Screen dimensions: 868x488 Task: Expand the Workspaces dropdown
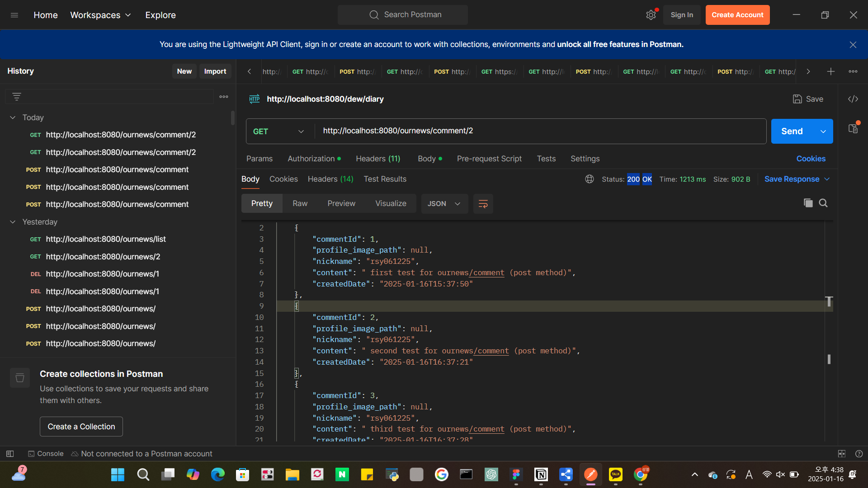click(x=100, y=15)
